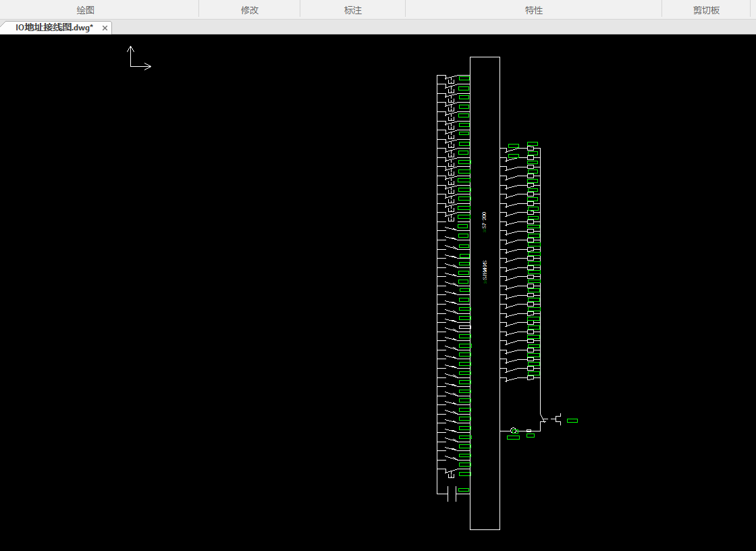This screenshot has width=756, height=551.
Task: Open the 剪切板 ribbon panel
Action: 706,10
